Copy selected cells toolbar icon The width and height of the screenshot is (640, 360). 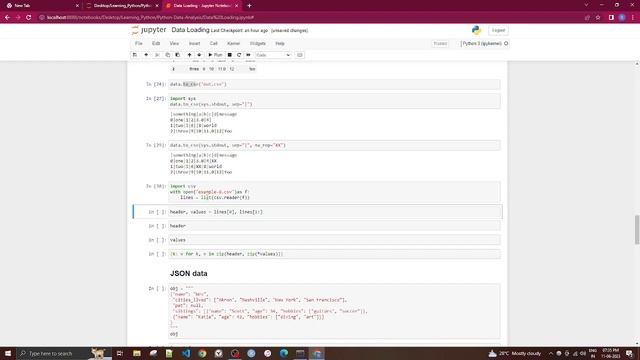167,55
